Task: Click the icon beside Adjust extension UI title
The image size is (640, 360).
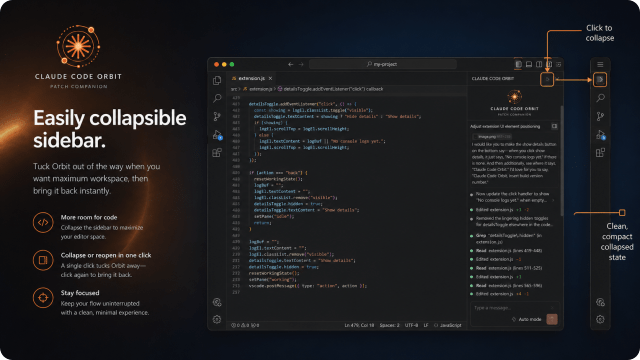Action: click(x=554, y=126)
